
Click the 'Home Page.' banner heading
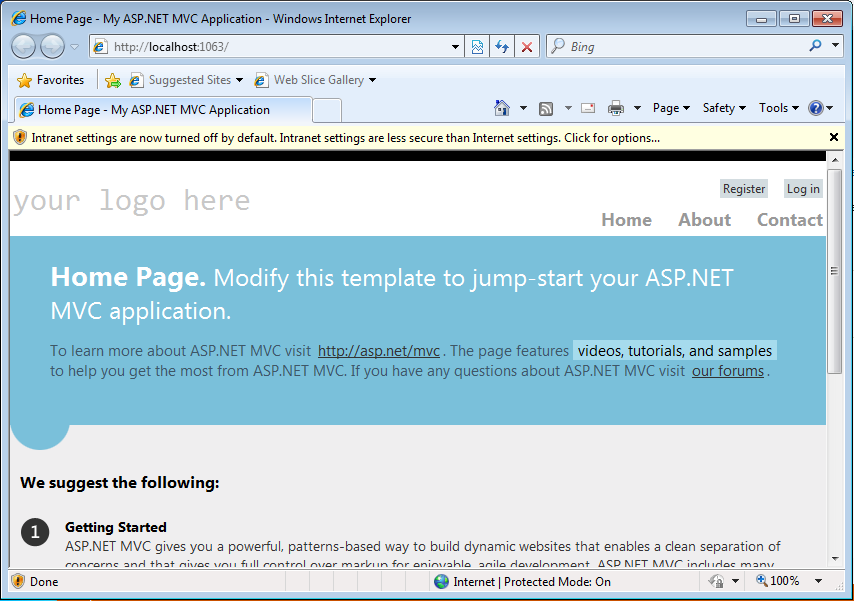coord(128,277)
